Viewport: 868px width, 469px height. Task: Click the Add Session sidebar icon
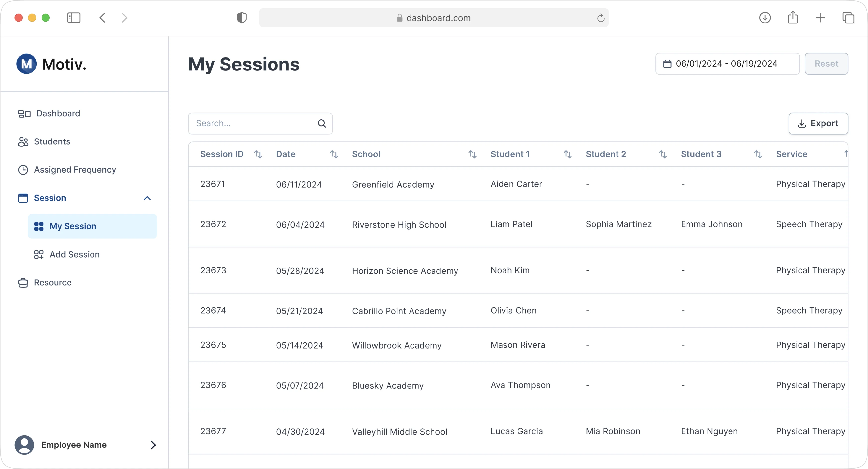click(x=39, y=254)
